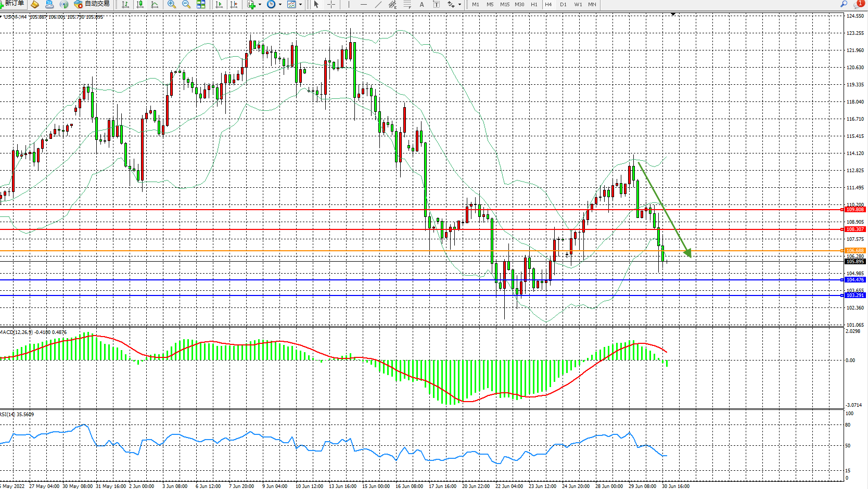Toggle the chart shift button
This screenshot has height=489, width=868.
click(x=234, y=5)
